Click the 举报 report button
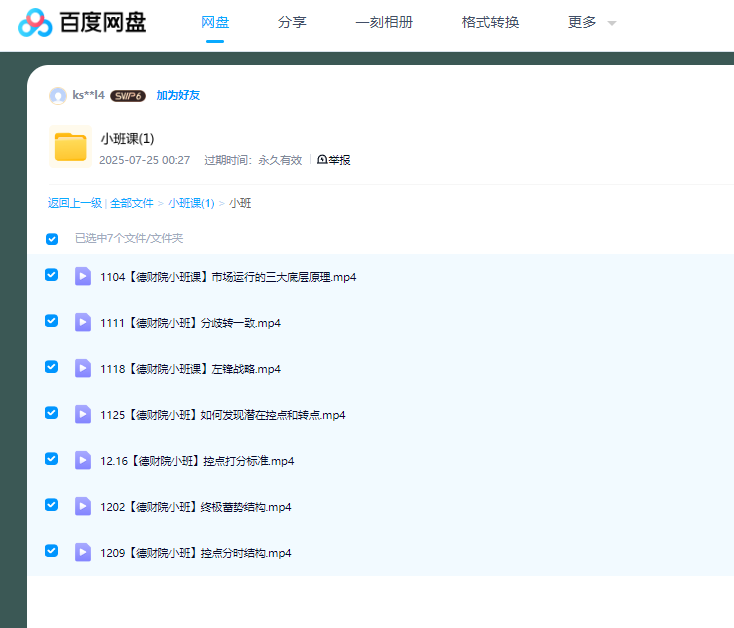 point(334,160)
